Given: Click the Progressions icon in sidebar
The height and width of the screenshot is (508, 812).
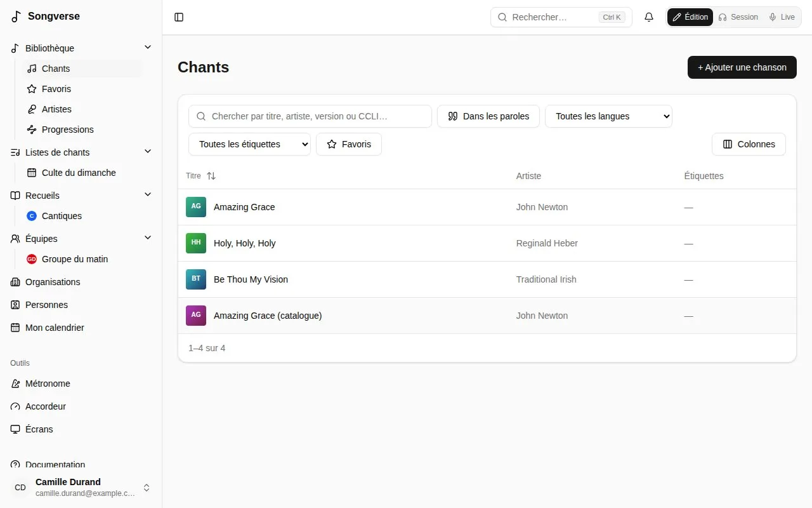Looking at the screenshot, I should point(32,130).
